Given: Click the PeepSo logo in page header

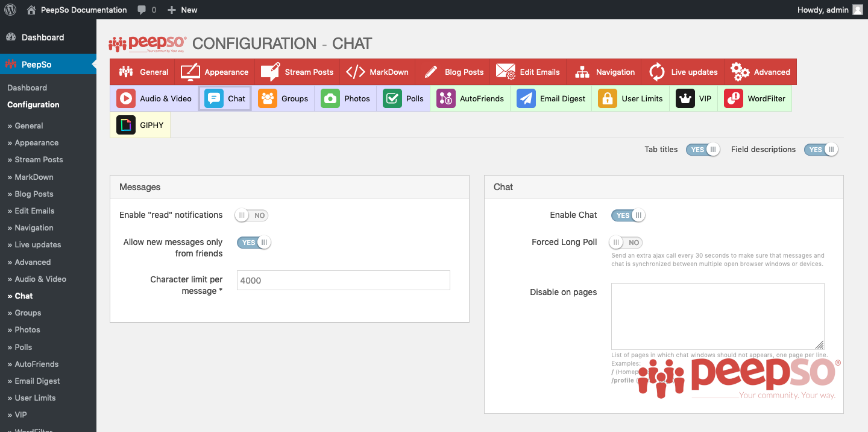Looking at the screenshot, I should (x=148, y=44).
